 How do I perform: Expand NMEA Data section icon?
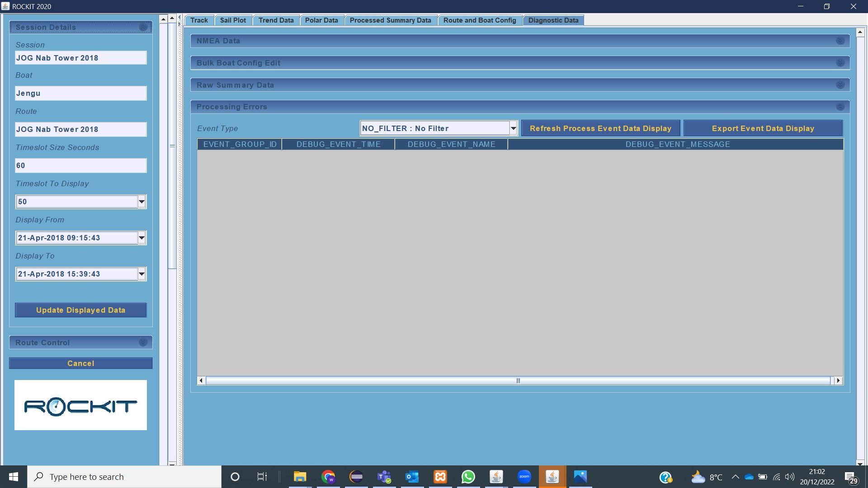tap(840, 41)
